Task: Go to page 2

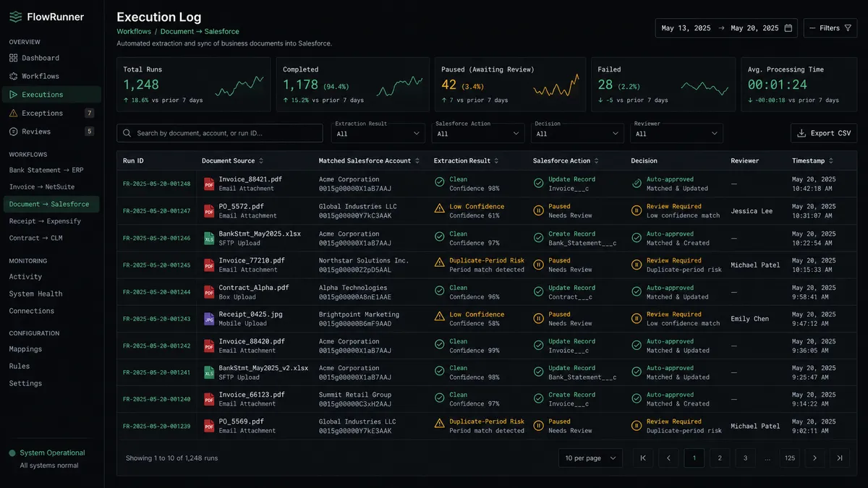Action: click(x=719, y=458)
